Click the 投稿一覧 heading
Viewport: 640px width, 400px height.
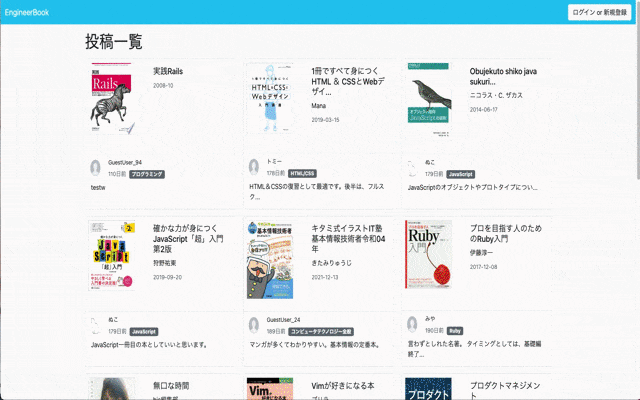(113, 42)
